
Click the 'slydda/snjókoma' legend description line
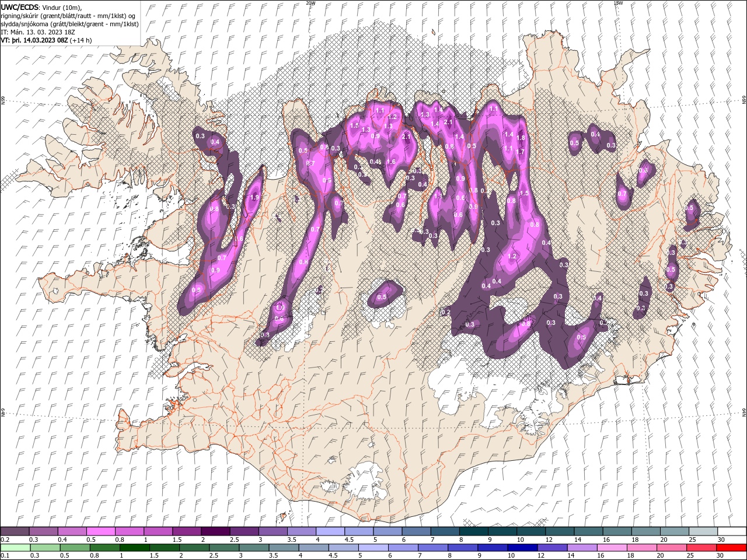(70, 24)
